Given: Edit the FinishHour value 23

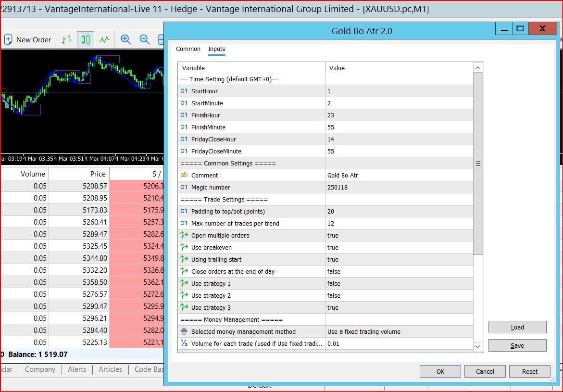Looking at the screenshot, I should 399,115.
